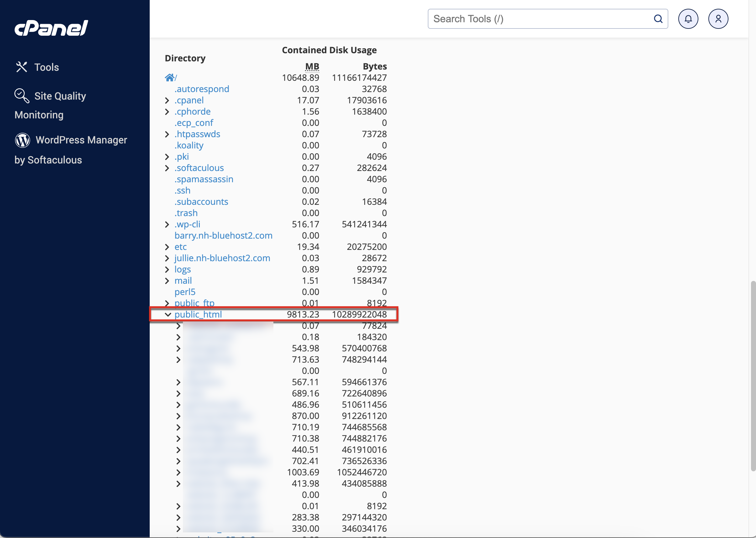Expand the .cpanel directory
Image resolution: width=756 pixels, height=538 pixels.
(x=167, y=101)
